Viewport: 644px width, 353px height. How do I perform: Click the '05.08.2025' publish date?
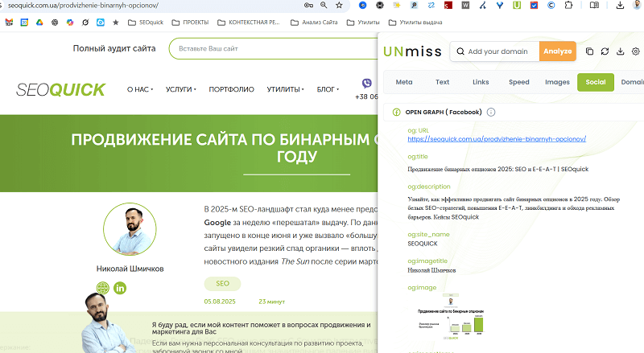[x=220, y=302]
